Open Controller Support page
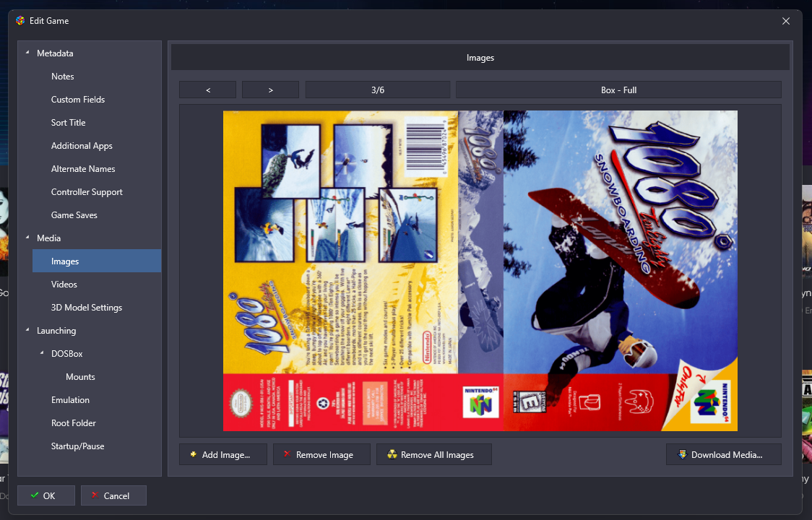This screenshot has height=520, width=812. [87, 191]
